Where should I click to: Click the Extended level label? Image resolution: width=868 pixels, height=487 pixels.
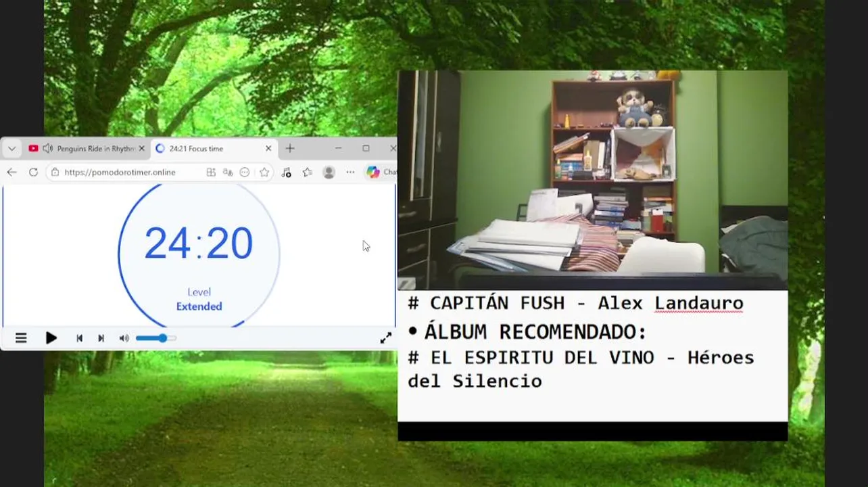tap(199, 306)
